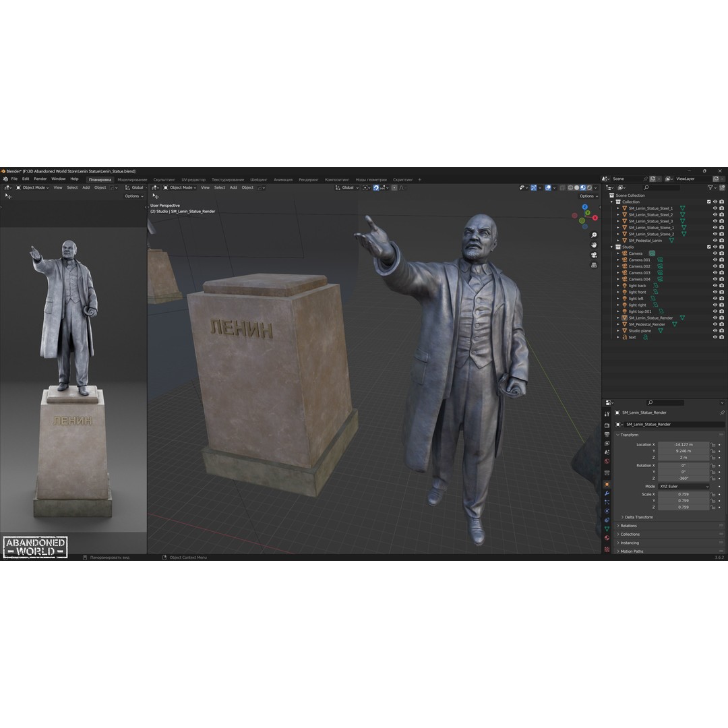Open the Window menu

tap(59, 179)
